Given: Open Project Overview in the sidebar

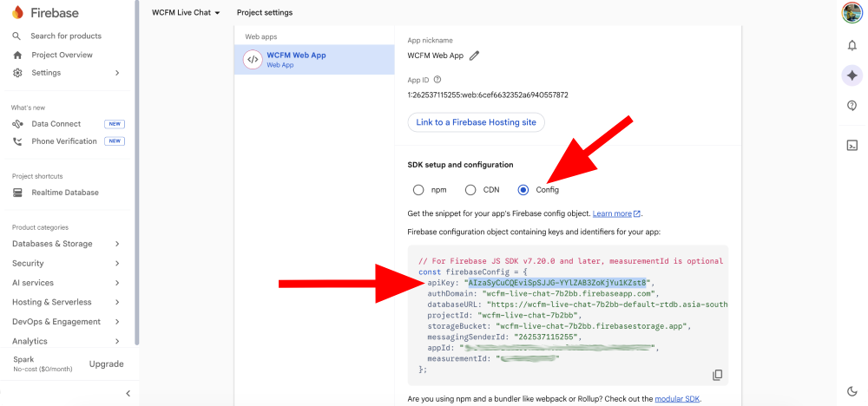Looking at the screenshot, I should pyautogui.click(x=62, y=55).
